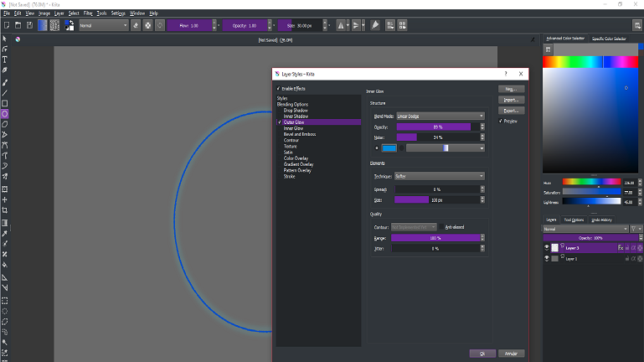644x362 pixels.
Task: Click the Hue slider in color selector
Action: (x=591, y=182)
